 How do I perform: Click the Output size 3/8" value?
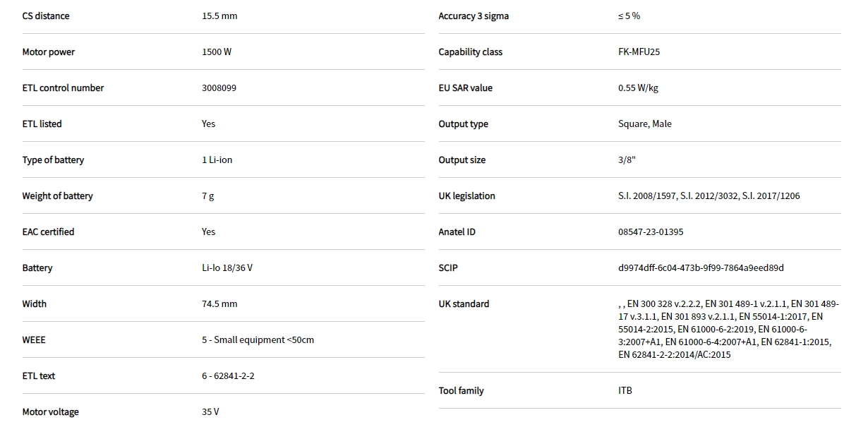point(627,160)
